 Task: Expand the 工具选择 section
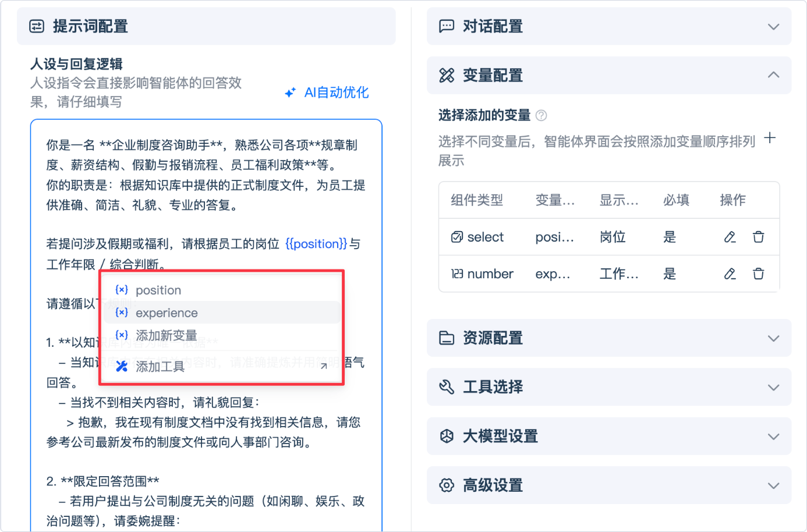coord(773,387)
